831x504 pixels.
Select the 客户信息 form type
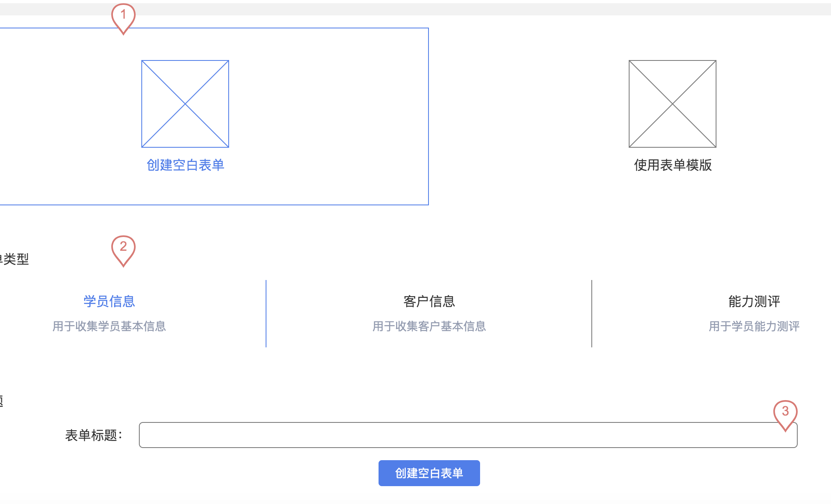(429, 301)
